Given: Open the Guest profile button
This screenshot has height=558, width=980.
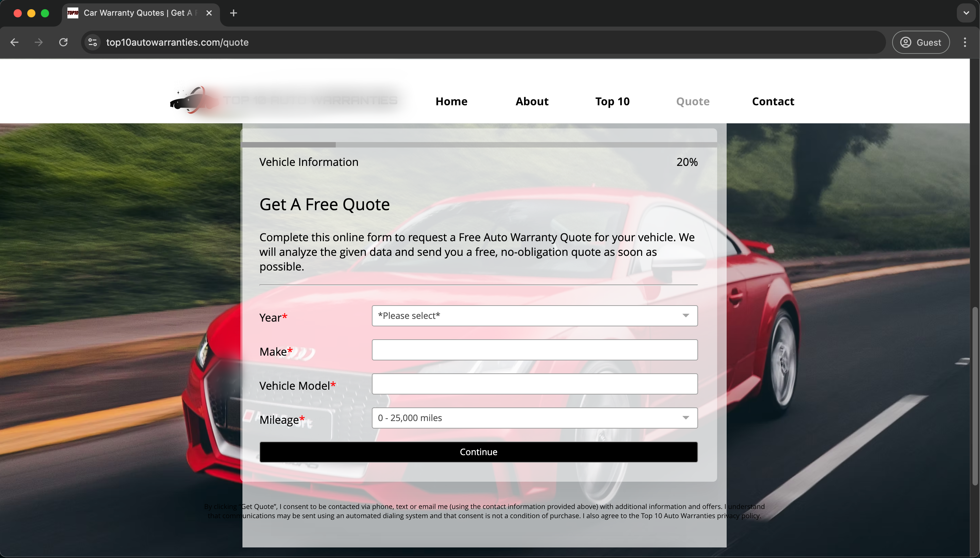Looking at the screenshot, I should 921,42.
